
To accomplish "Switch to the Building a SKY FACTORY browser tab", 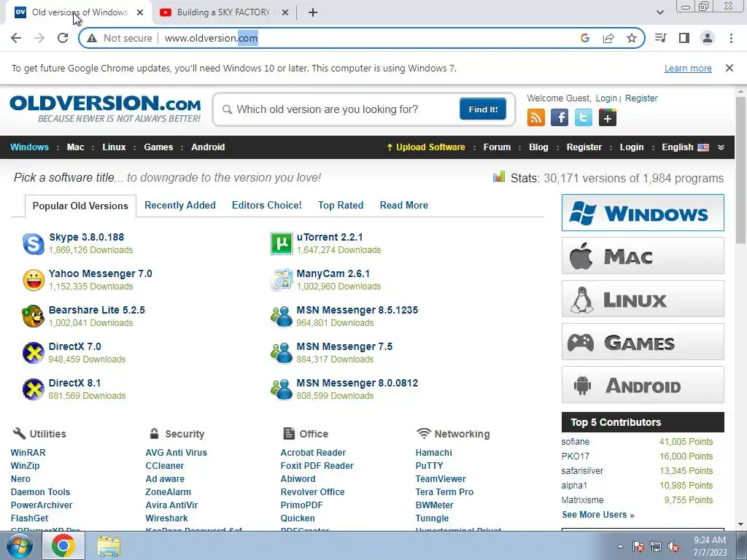I will click(224, 12).
